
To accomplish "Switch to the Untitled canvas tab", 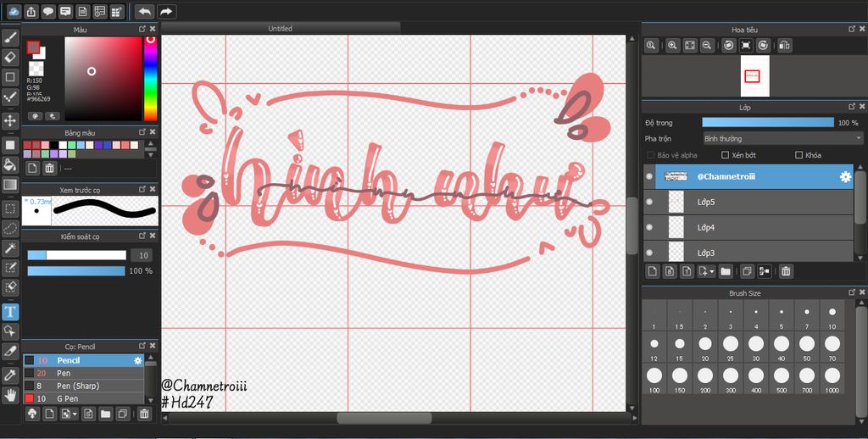I will (280, 28).
